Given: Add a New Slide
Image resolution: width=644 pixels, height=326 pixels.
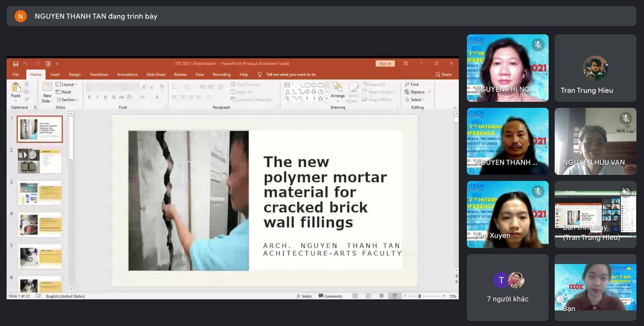Looking at the screenshot, I should point(47,93).
